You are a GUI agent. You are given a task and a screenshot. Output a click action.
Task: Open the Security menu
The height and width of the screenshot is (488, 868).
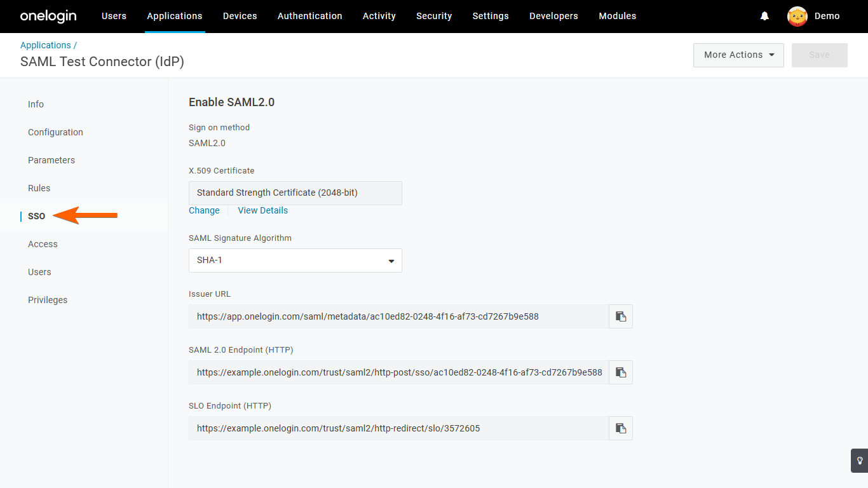[x=434, y=16]
